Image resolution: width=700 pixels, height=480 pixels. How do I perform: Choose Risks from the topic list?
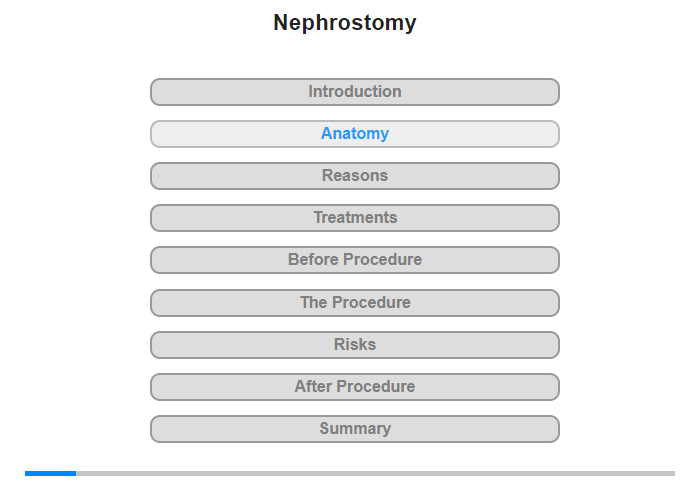tap(355, 345)
